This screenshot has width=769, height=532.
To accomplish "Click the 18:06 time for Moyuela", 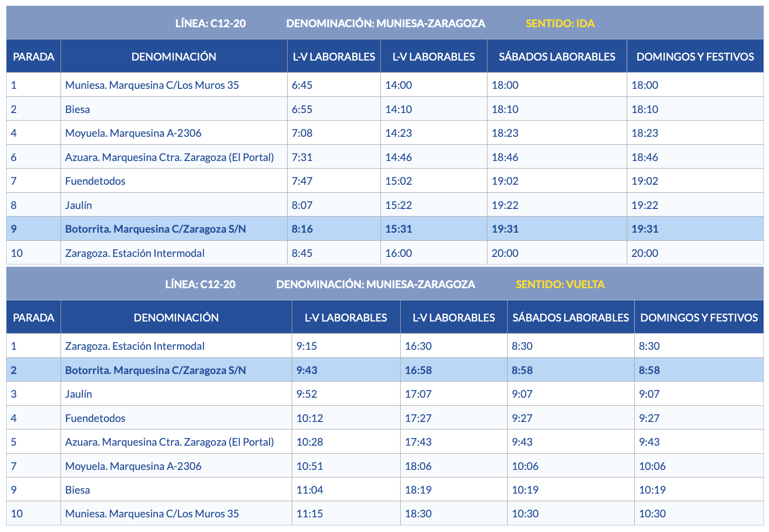I will coord(418,466).
